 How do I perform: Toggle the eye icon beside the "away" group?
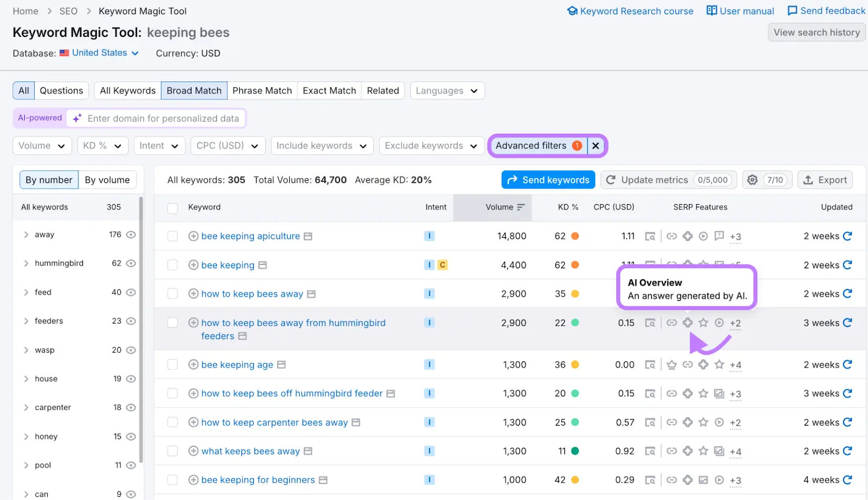130,234
